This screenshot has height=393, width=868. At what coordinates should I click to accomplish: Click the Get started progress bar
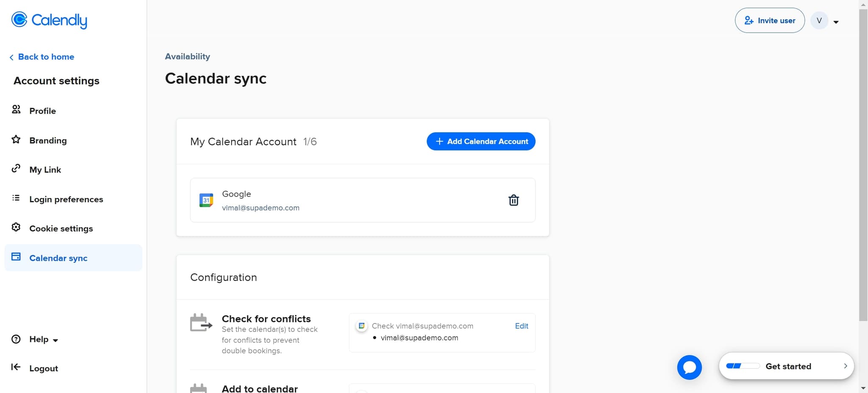pyautogui.click(x=743, y=365)
